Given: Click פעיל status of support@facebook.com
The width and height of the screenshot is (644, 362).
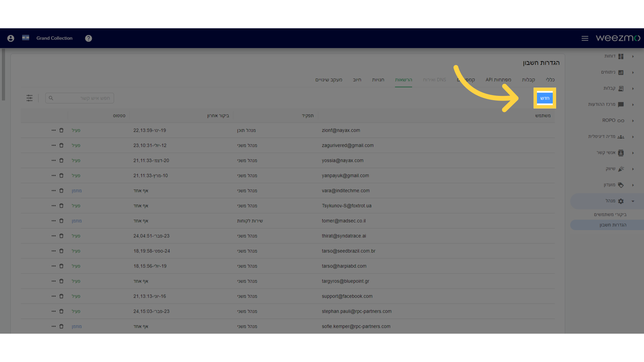Looking at the screenshot, I should (x=76, y=296).
